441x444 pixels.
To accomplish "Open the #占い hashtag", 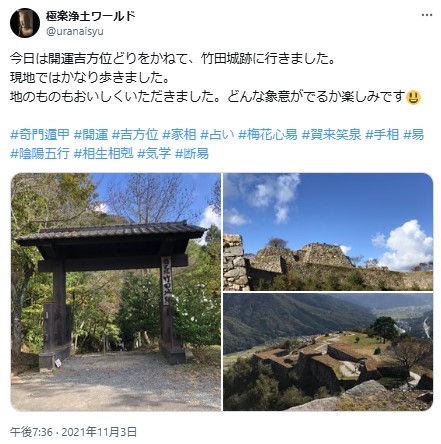I will (x=217, y=135).
